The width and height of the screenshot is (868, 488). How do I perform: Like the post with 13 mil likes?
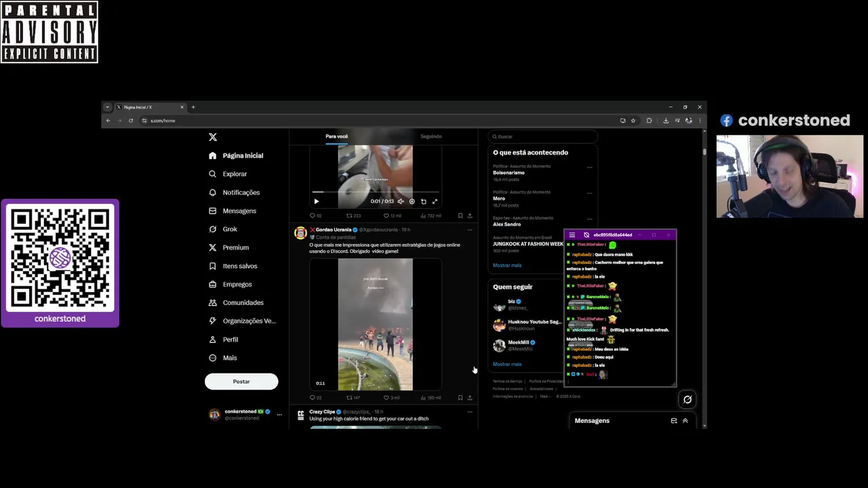point(391,216)
